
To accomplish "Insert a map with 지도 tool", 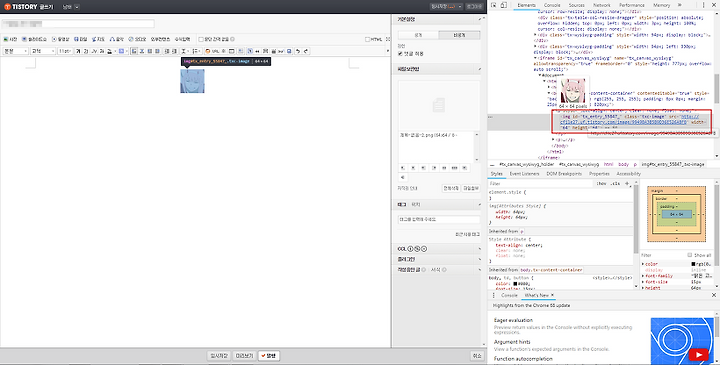I will click(x=98, y=39).
